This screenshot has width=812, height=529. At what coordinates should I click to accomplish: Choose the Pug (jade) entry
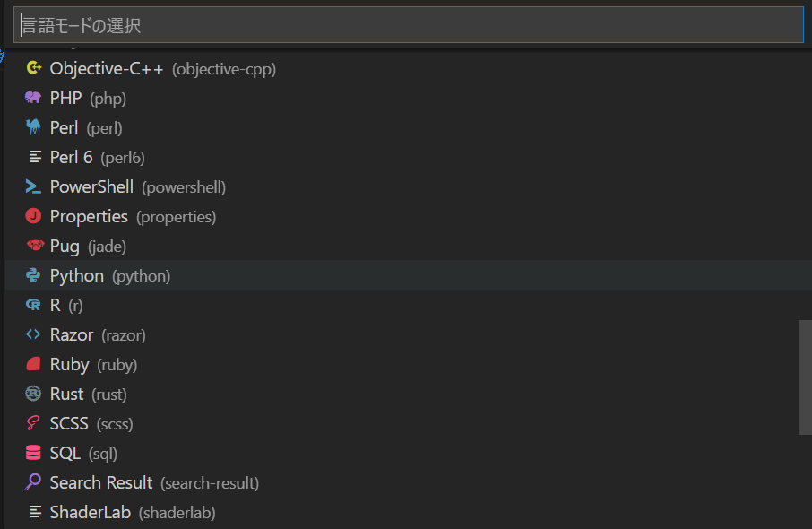tap(408, 246)
